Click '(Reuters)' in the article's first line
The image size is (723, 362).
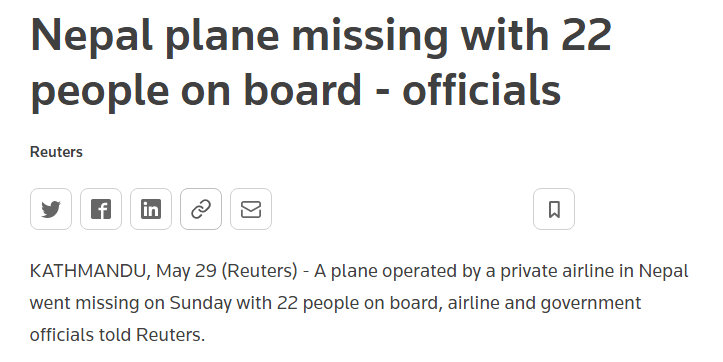260,271
